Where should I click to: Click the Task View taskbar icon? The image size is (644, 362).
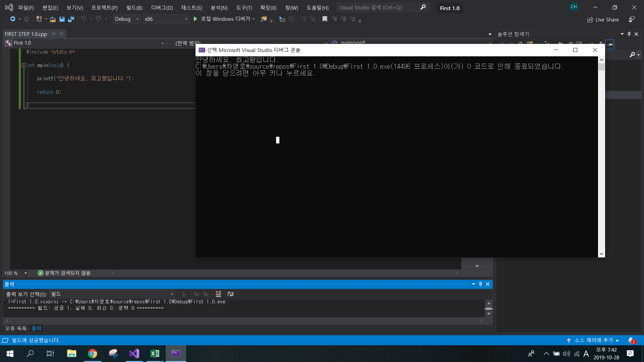50,354
